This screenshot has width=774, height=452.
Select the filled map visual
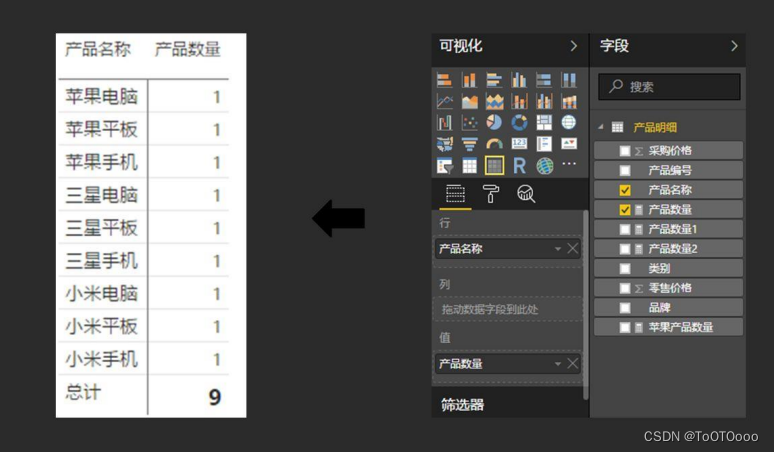[444, 144]
